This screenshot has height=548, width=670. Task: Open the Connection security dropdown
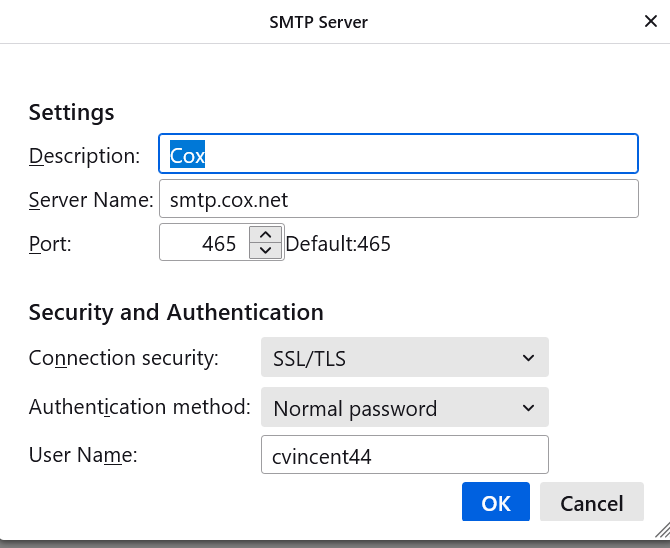404,357
